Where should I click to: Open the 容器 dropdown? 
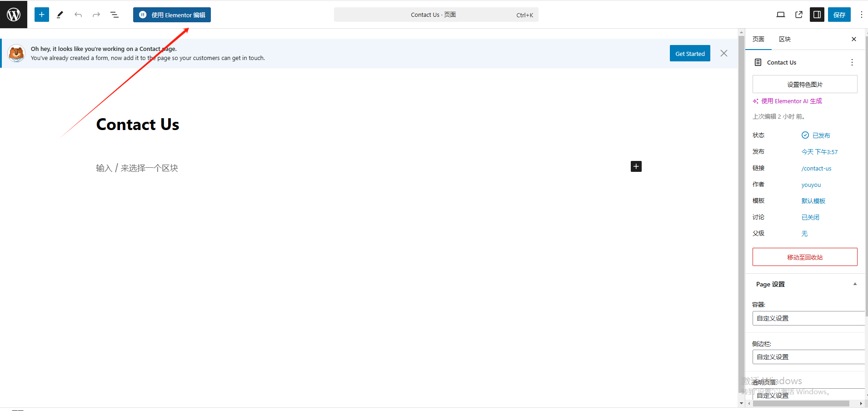(x=808, y=318)
